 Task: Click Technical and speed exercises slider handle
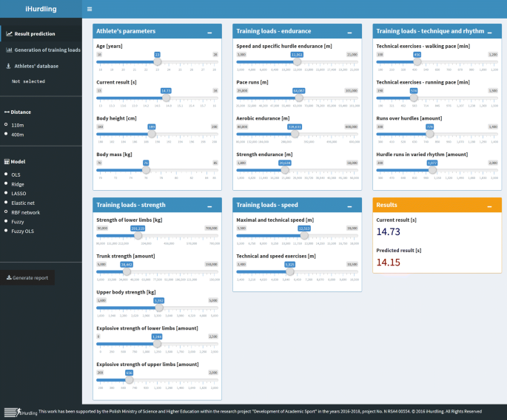click(290, 271)
